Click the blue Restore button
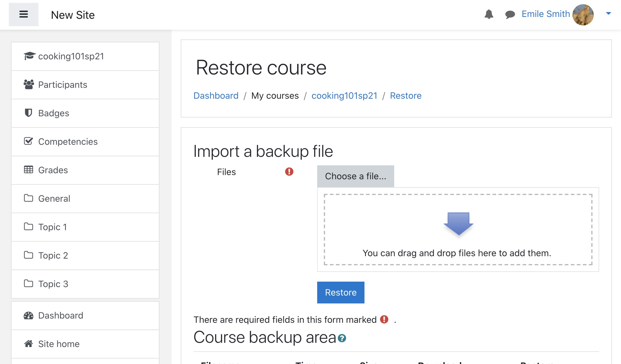Viewport: 621px width, 364px height. pos(341,293)
